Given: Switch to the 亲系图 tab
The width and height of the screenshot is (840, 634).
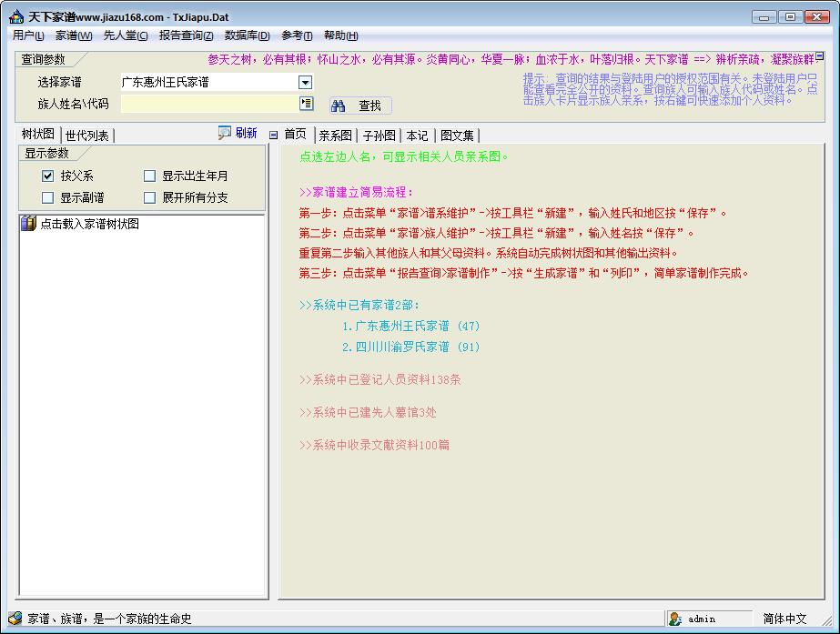Looking at the screenshot, I should pos(335,136).
